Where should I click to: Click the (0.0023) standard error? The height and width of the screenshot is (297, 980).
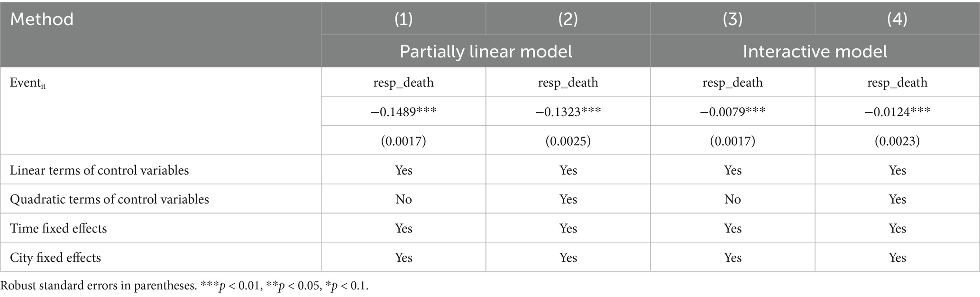pyautogui.click(x=897, y=141)
